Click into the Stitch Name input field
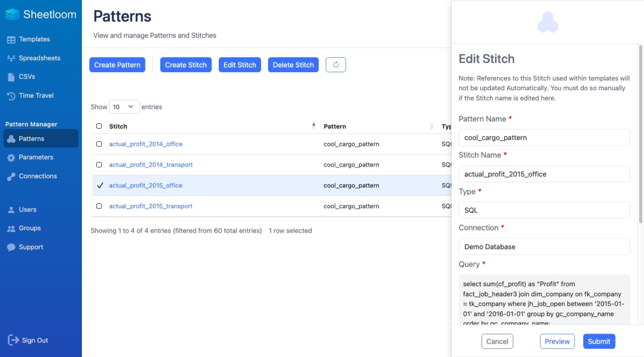This screenshot has width=644, height=357. tap(544, 174)
